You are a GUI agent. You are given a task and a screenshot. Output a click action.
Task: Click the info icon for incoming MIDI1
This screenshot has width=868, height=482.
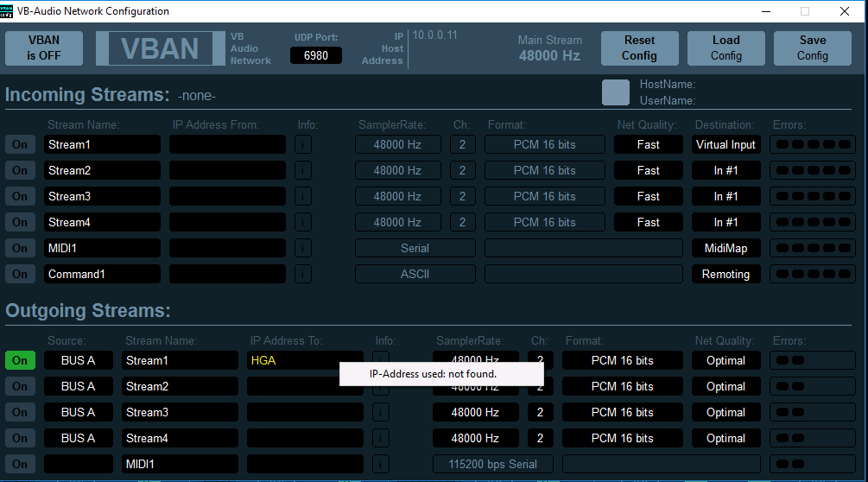pyautogui.click(x=303, y=249)
